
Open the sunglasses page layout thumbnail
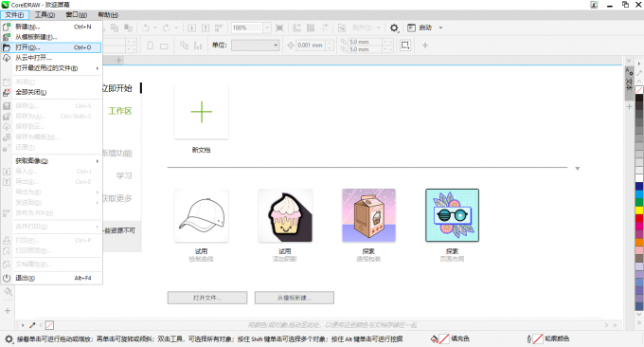[x=452, y=215]
